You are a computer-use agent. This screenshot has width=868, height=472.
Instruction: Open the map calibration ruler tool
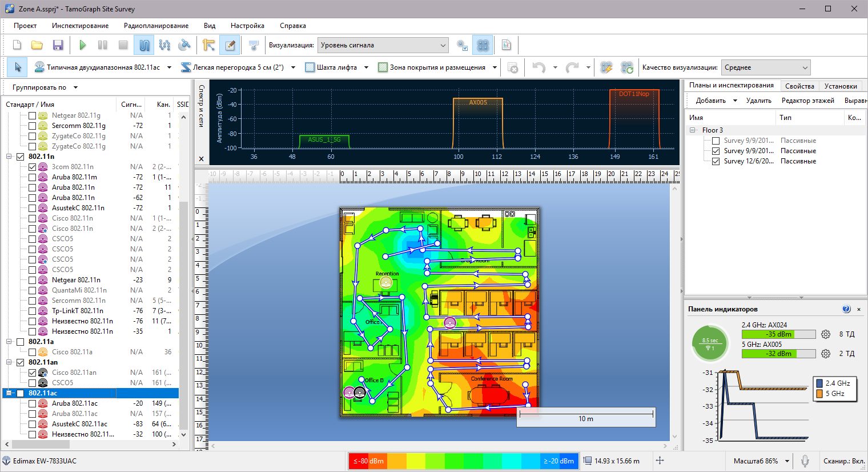click(209, 45)
